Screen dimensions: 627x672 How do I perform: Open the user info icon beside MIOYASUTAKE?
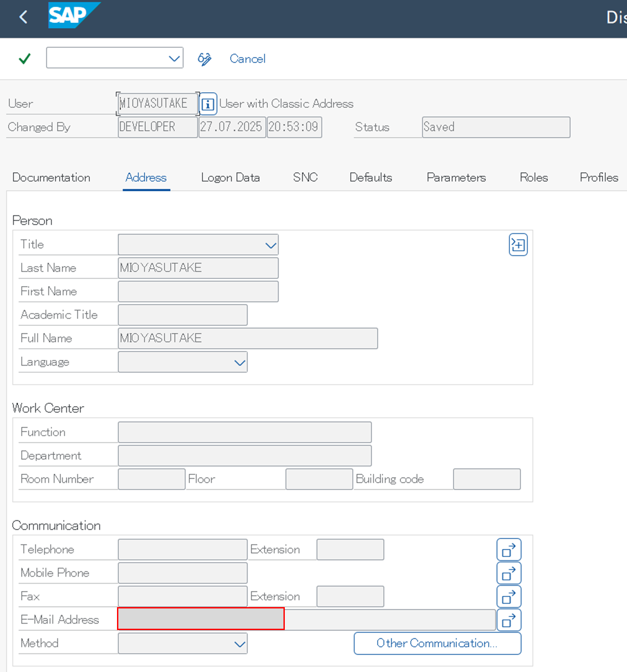pos(208,104)
